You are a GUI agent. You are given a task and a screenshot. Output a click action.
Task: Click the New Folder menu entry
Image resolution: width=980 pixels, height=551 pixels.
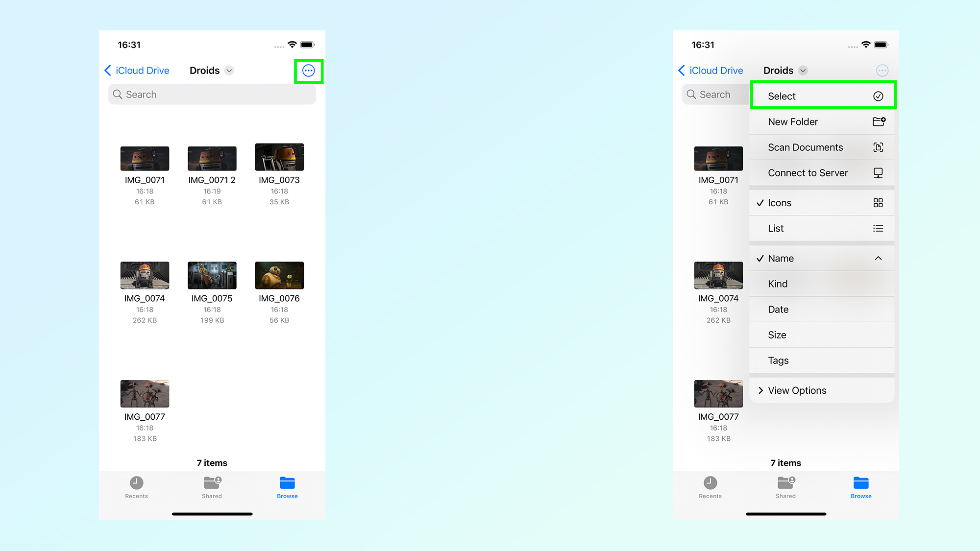pos(823,122)
